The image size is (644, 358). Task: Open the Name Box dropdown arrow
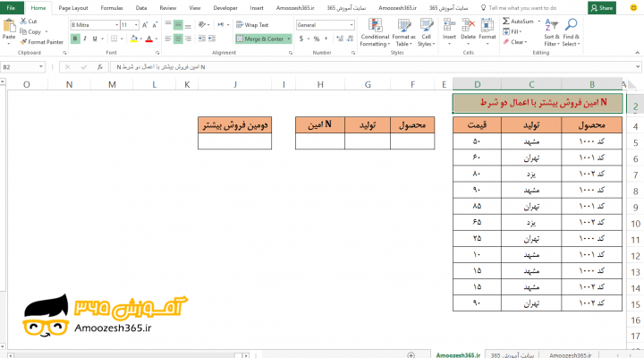point(40,66)
